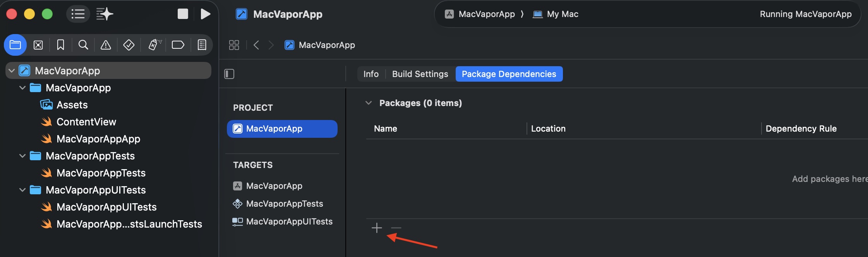Collapse the Packages (0 items) section
868x257 pixels.
369,103
